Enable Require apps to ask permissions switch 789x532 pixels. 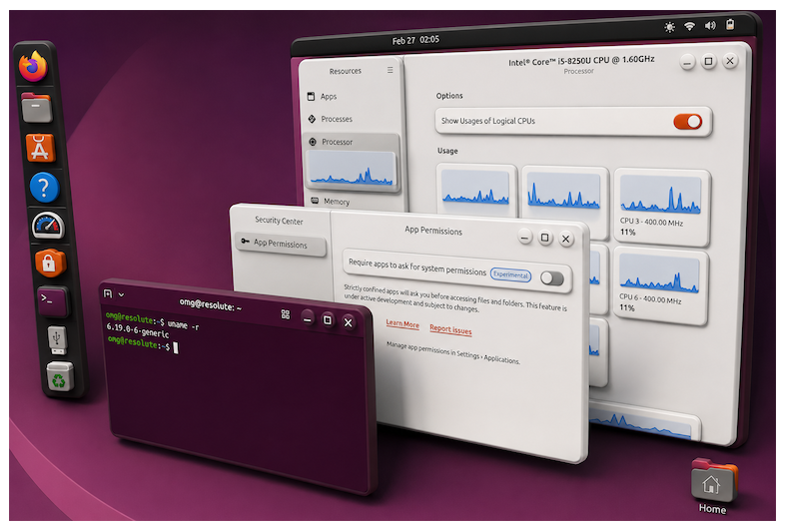pyautogui.click(x=552, y=278)
